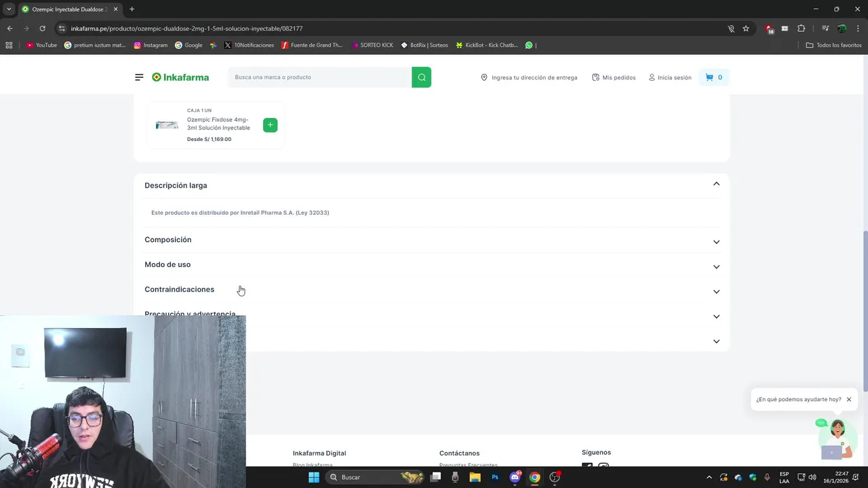This screenshot has width=868, height=488.
Task: Bookmark this page with the star
Action: [746, 28]
